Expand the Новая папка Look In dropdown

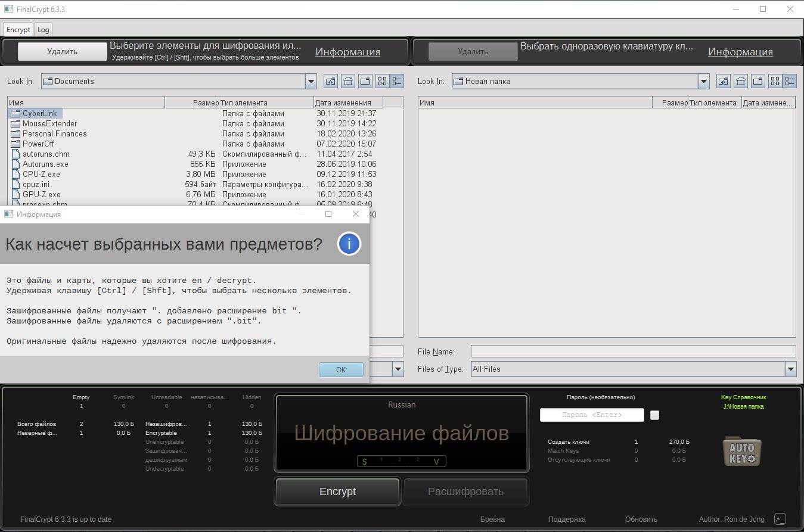[704, 81]
